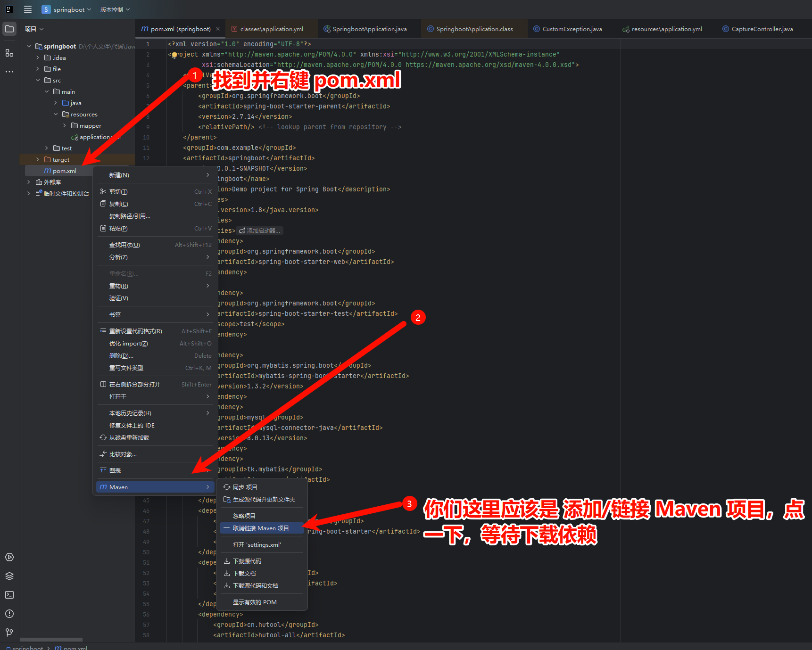Click the lightbulb intention icon on line 2
The image size is (812, 650).
(x=174, y=55)
